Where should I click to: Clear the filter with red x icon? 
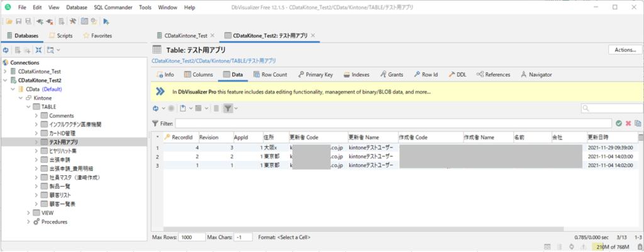click(628, 123)
